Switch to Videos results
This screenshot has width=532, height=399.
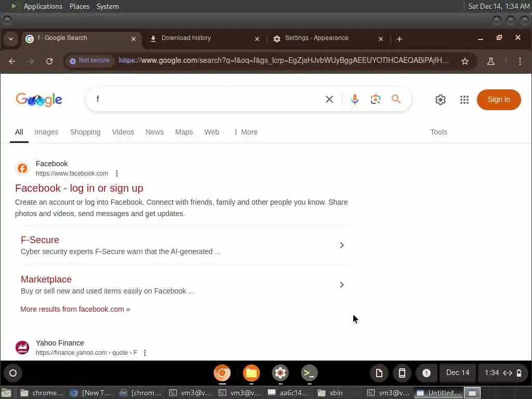tap(123, 132)
